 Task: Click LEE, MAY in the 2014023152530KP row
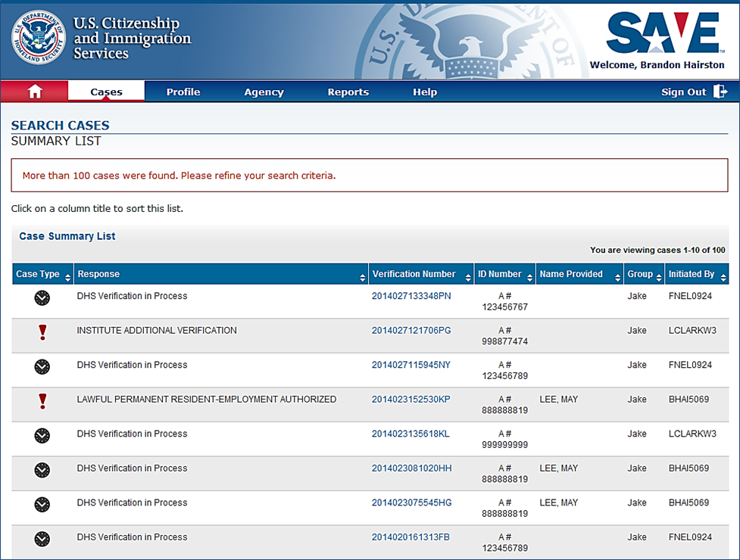click(559, 400)
